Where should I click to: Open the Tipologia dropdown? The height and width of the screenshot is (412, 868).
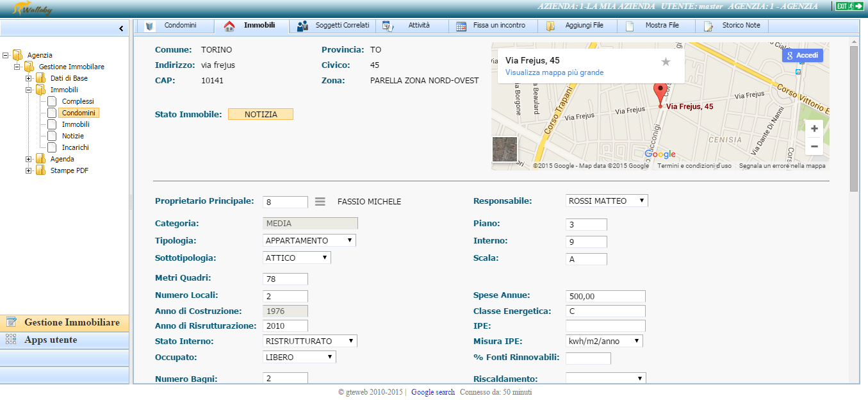click(309, 240)
